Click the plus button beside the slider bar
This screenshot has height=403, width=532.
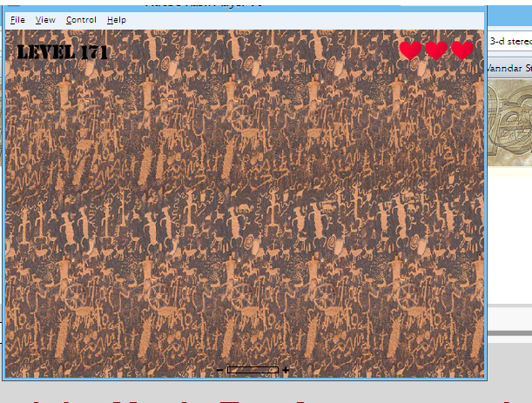pyautogui.click(x=286, y=370)
